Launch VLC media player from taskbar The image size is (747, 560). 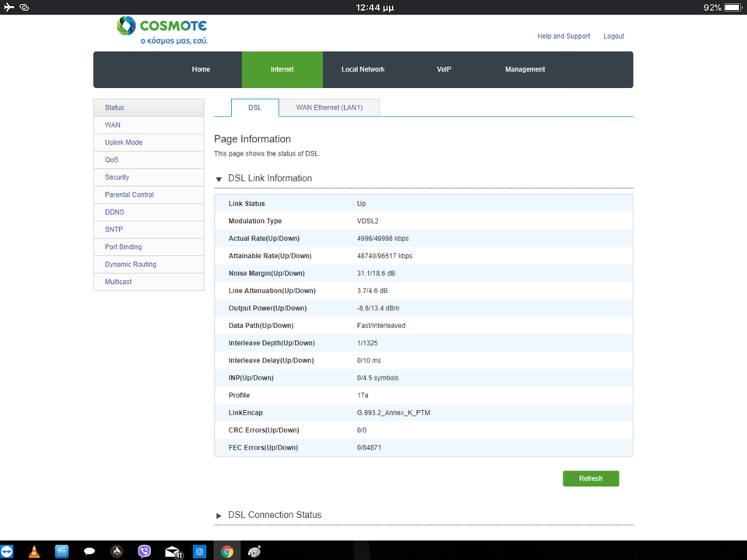point(34,551)
